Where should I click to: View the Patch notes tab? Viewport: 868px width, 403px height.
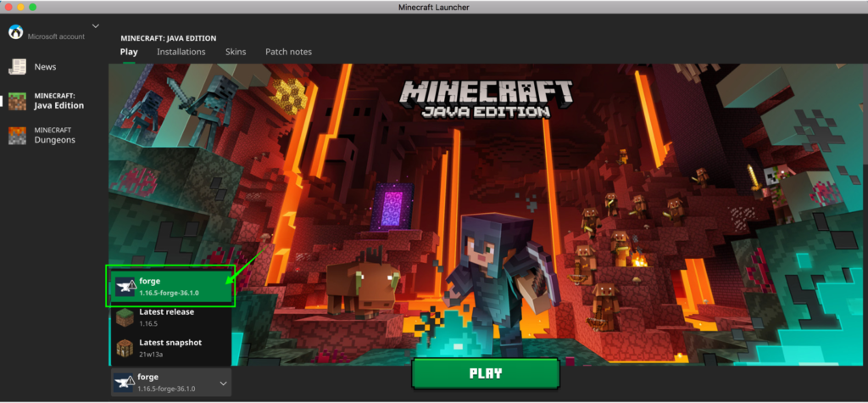tap(288, 52)
